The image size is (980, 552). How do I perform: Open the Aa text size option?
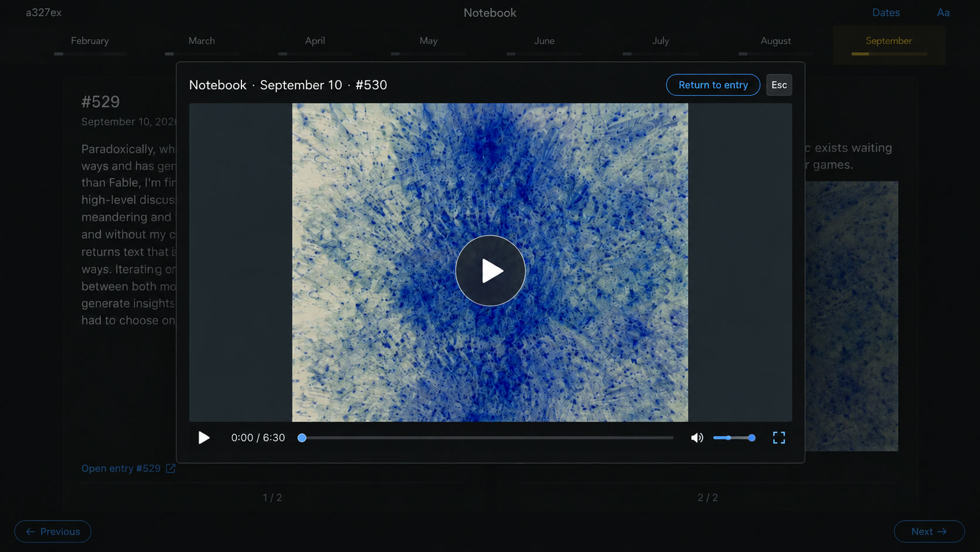point(943,12)
